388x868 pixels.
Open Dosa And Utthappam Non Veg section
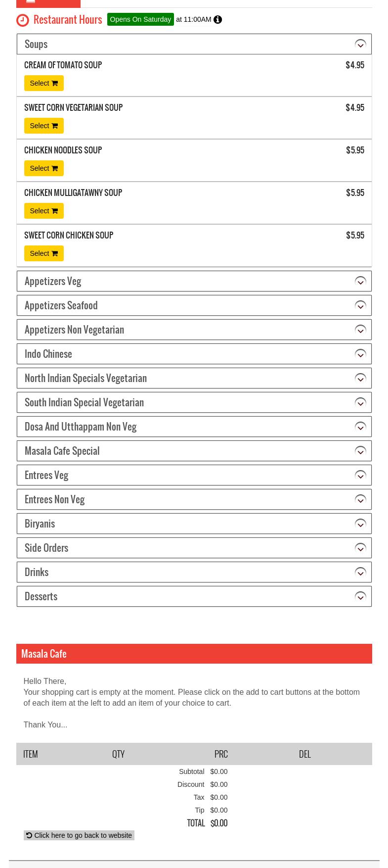click(81, 427)
